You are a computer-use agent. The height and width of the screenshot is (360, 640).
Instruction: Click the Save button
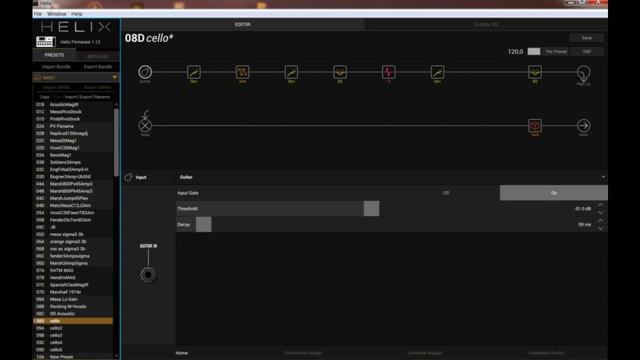coord(587,38)
